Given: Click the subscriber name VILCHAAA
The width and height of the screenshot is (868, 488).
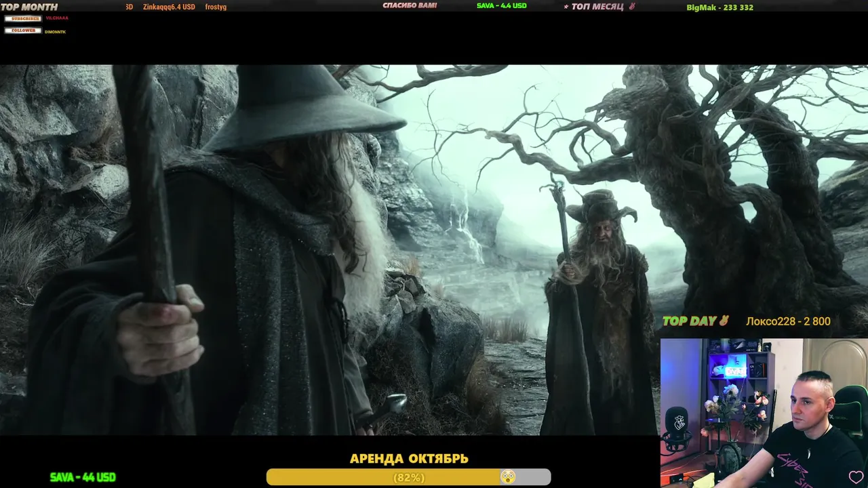Looking at the screenshot, I should coord(57,18).
